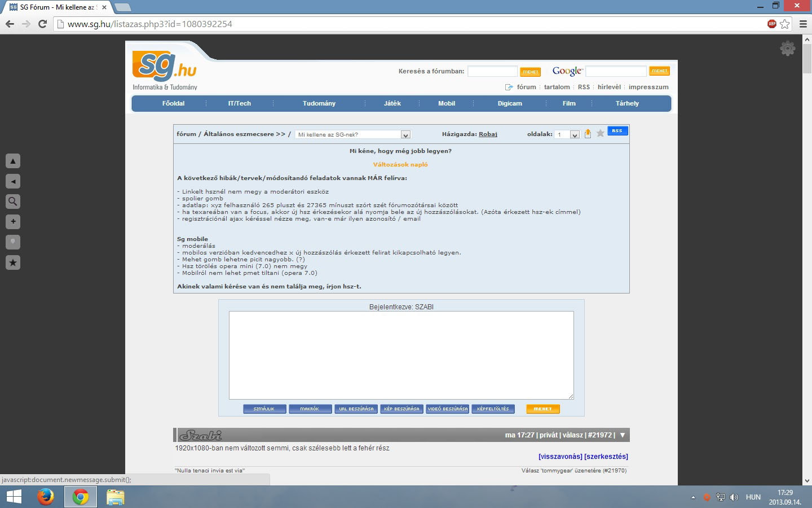Open the oldalak page number dropdown

(x=574, y=135)
